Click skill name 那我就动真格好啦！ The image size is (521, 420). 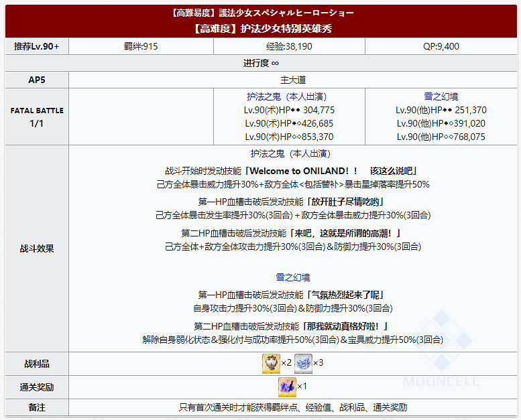(x=345, y=326)
